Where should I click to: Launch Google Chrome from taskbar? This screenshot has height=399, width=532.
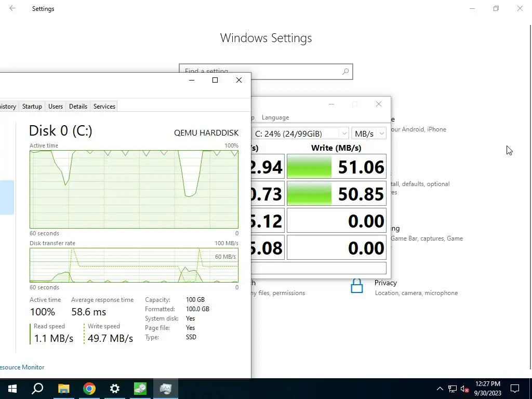89,389
